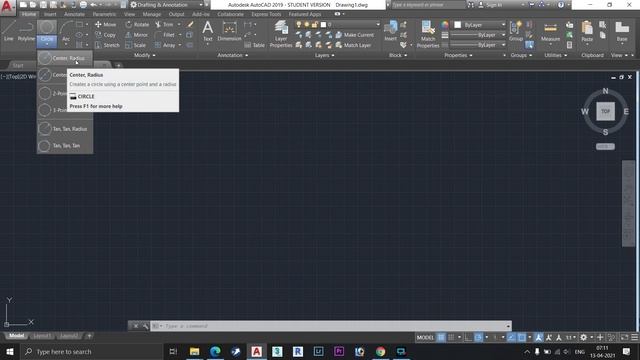The image size is (640, 360).
Task: Click the Group tool
Action: point(516,31)
